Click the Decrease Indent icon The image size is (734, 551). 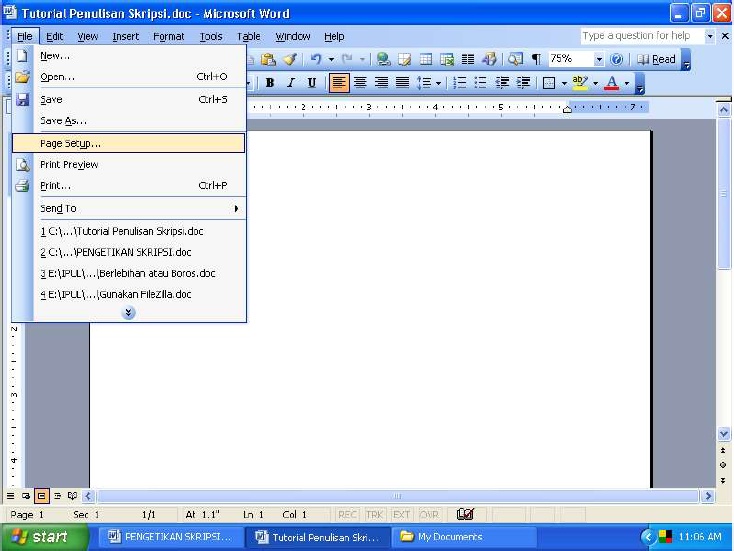pos(502,83)
